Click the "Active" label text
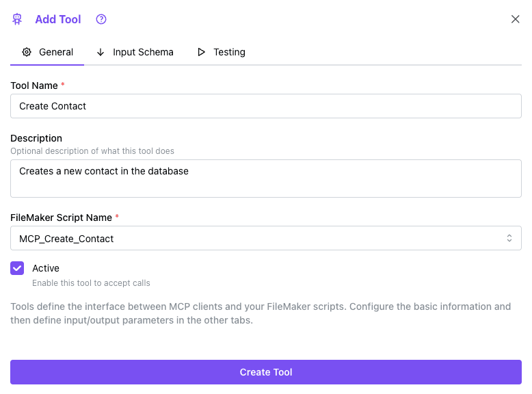 (46, 268)
